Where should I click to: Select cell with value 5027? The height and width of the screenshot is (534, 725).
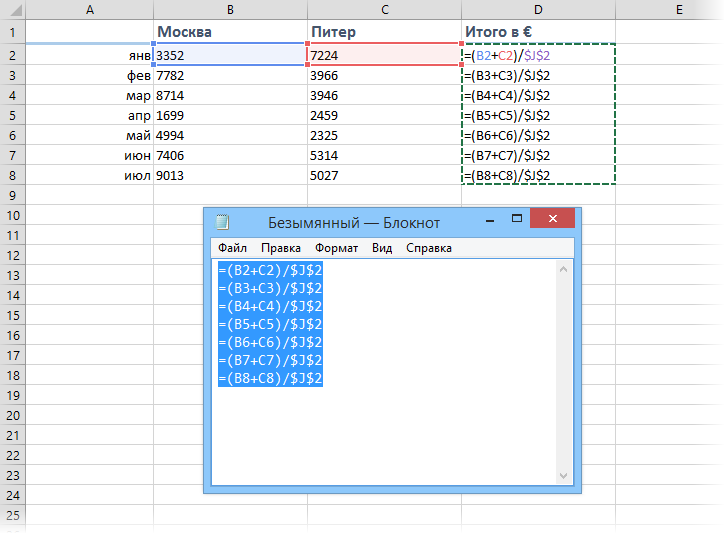384,175
